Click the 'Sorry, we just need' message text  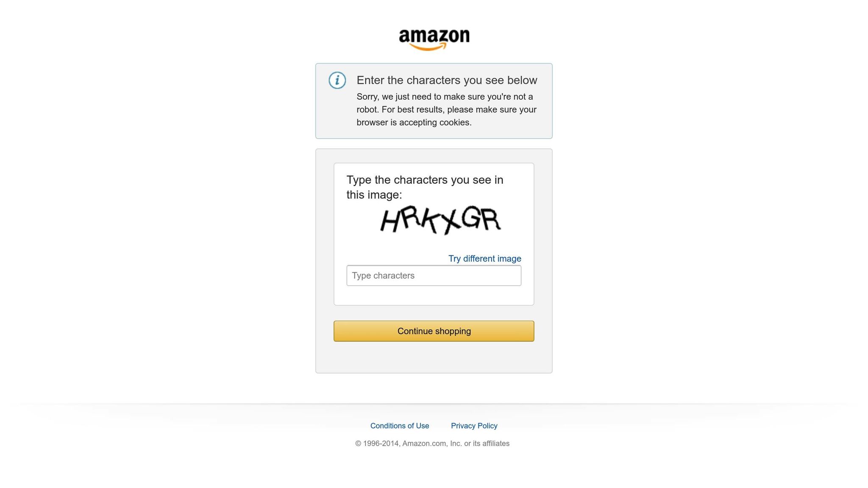(447, 109)
